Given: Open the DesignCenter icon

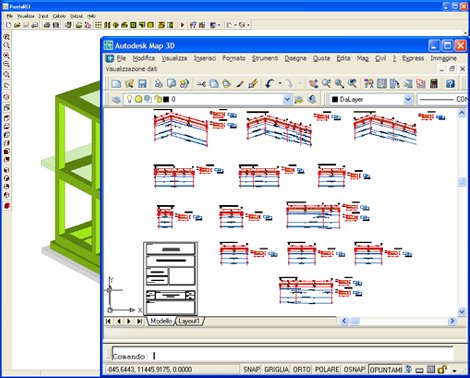Looking at the screenshot, I should coord(382,83).
